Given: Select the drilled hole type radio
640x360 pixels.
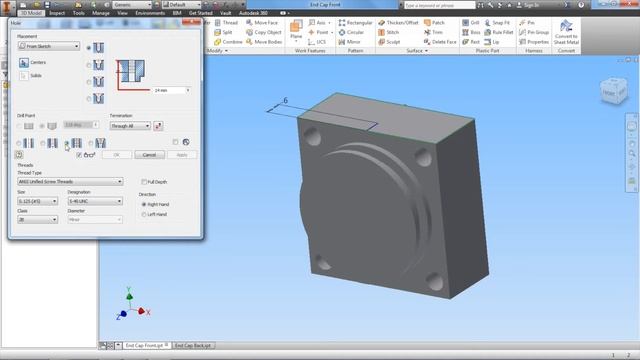Looking at the screenshot, I should pos(89,48).
